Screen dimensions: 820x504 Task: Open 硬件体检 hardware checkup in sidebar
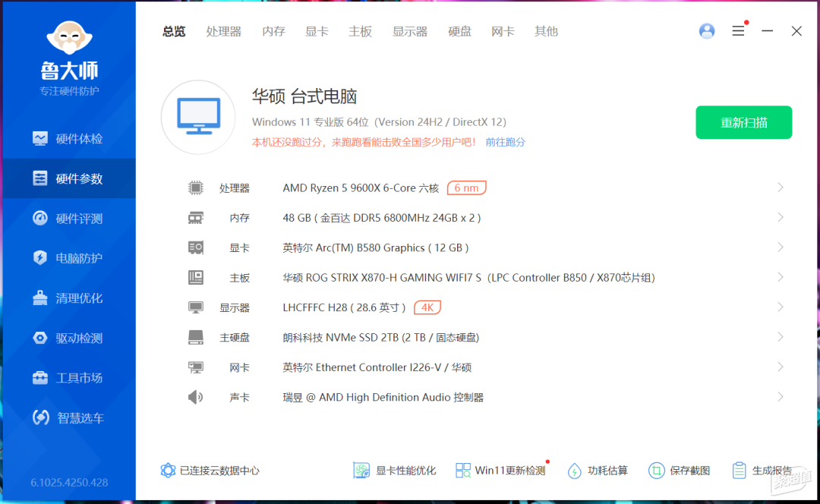point(68,139)
